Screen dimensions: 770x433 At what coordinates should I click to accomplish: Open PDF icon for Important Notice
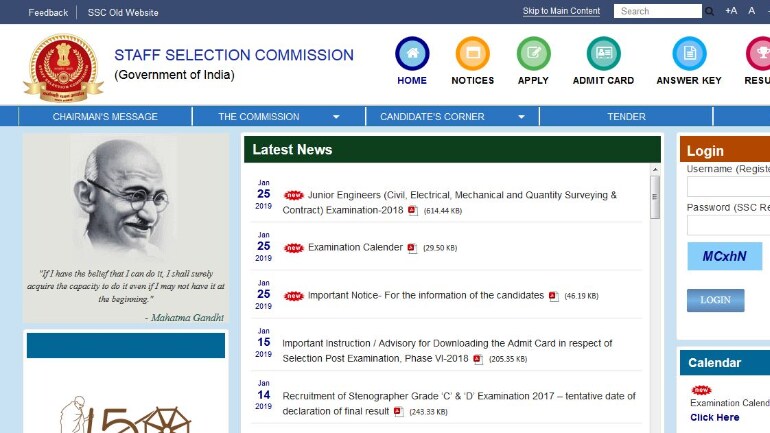pos(553,296)
